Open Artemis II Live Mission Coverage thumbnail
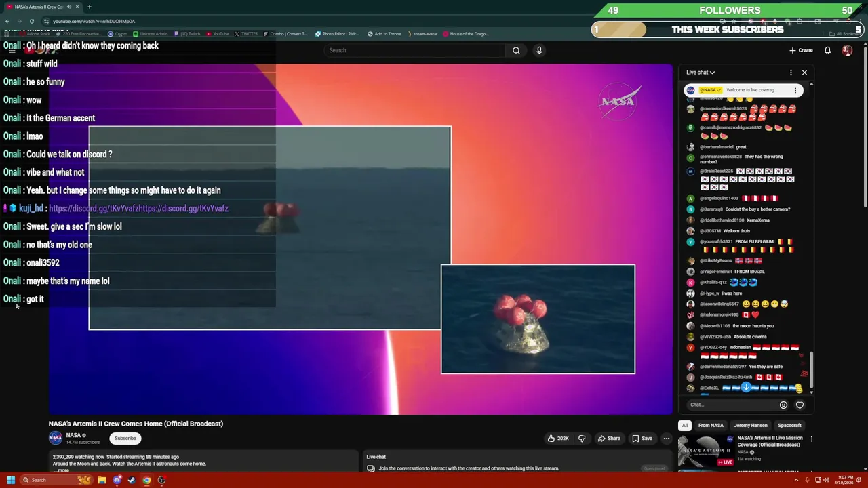Screen dimensions: 868x488 (705, 451)
